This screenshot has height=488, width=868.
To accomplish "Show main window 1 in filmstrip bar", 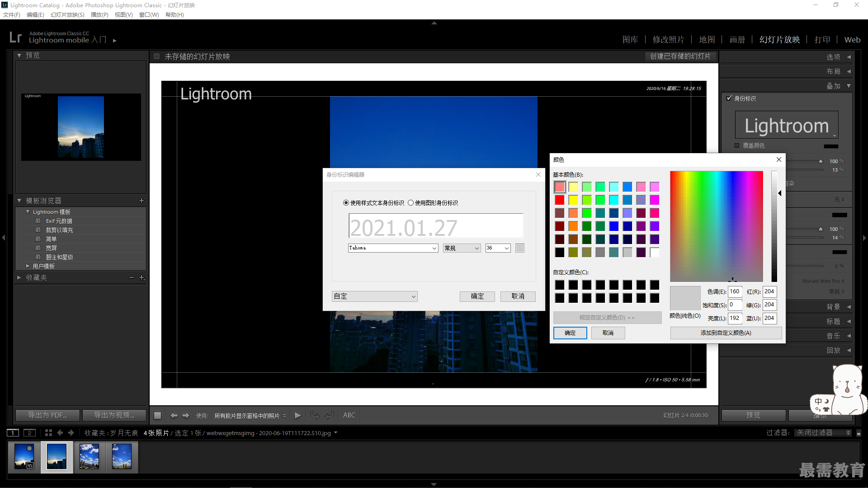I will [x=13, y=433].
